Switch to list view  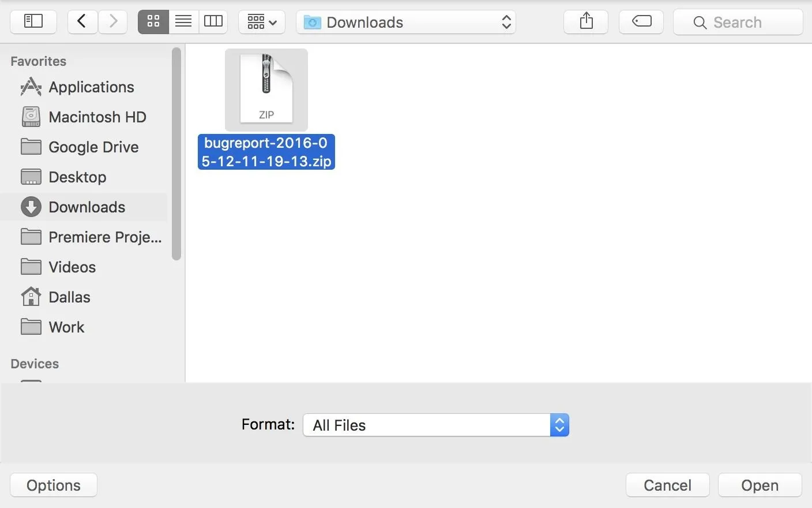[x=183, y=22]
